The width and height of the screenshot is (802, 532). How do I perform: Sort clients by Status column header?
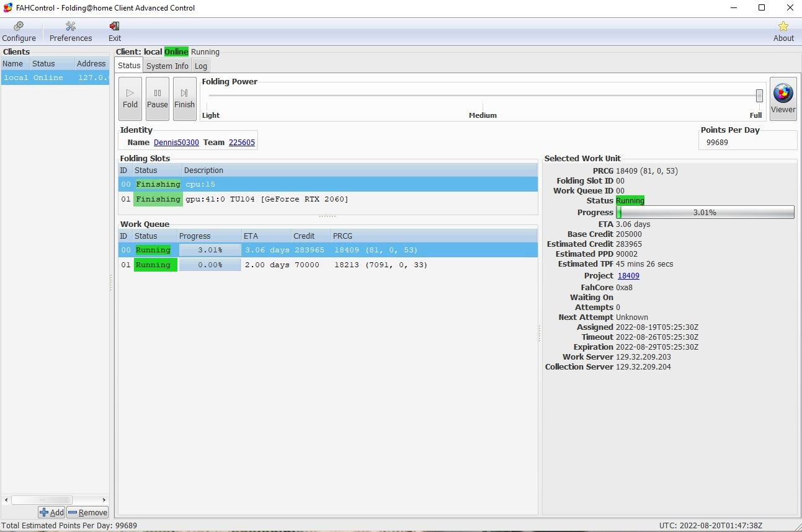click(x=52, y=64)
